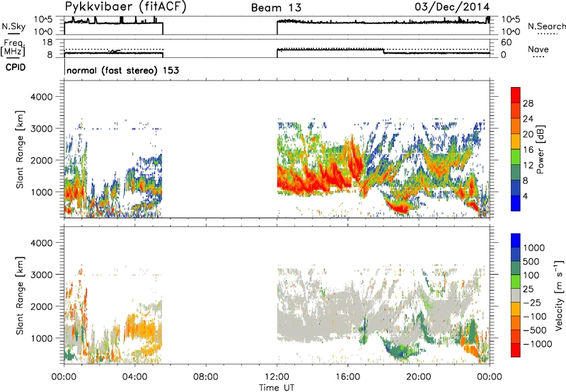Click the '1000' velocity colorbar tick
Screen dimensions: 566x392
[534, 248]
